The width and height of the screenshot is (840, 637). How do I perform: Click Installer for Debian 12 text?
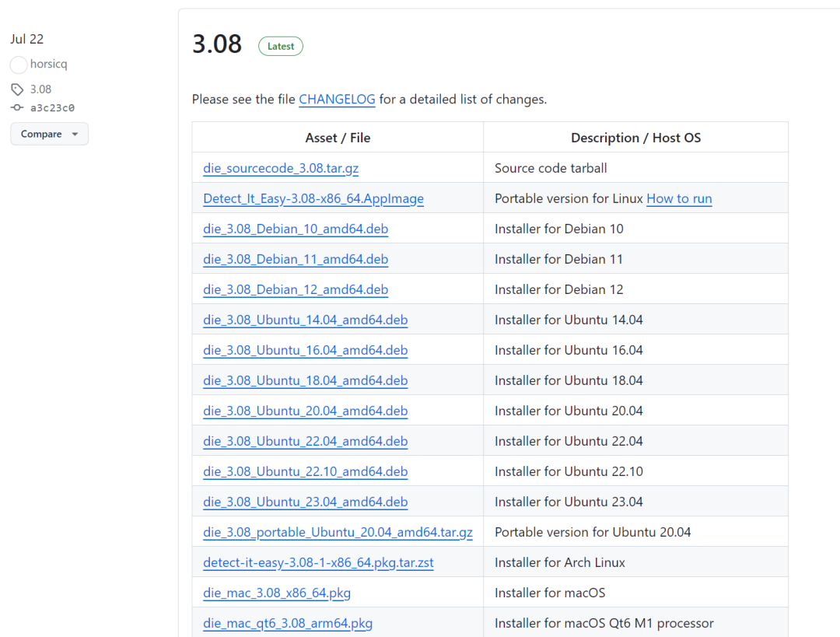(558, 289)
